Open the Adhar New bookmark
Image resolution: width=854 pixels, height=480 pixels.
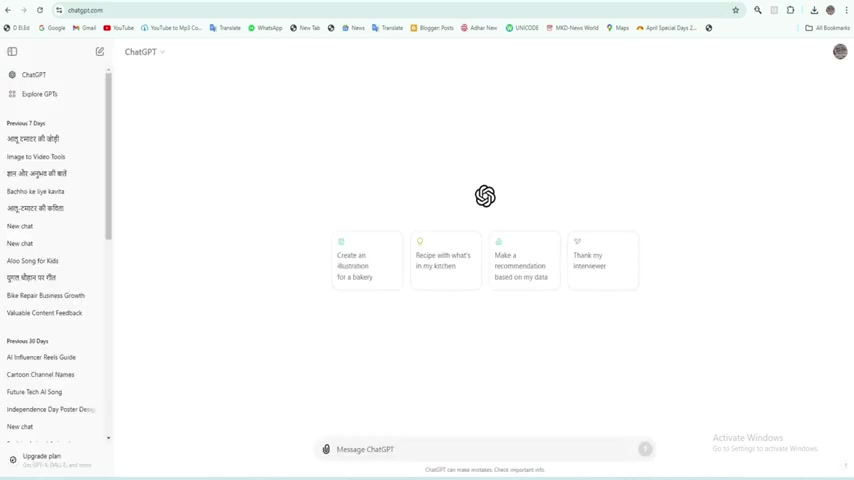pyautogui.click(x=479, y=28)
